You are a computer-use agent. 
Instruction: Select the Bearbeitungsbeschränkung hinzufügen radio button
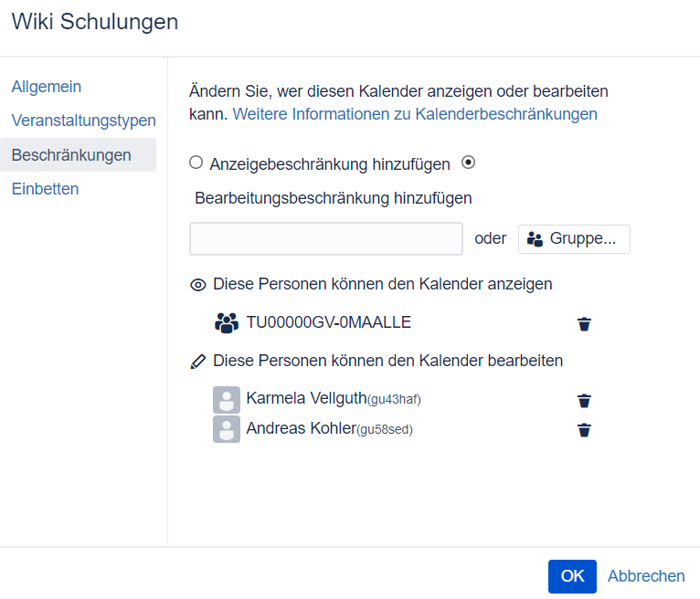pos(469,163)
